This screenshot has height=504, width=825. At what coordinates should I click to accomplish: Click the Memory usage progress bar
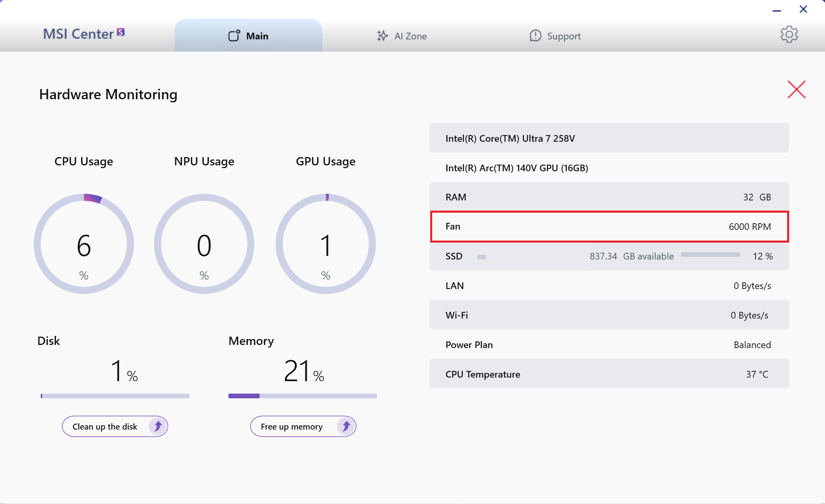(x=303, y=396)
